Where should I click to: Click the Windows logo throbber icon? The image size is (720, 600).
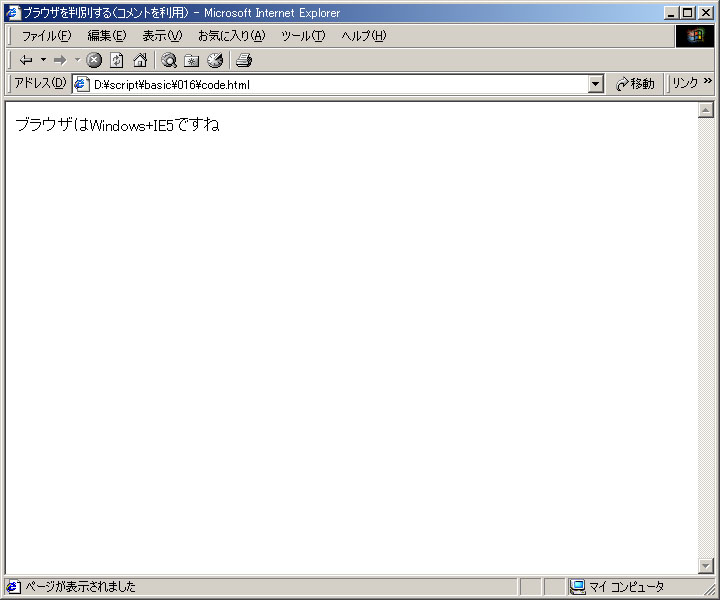click(x=695, y=36)
